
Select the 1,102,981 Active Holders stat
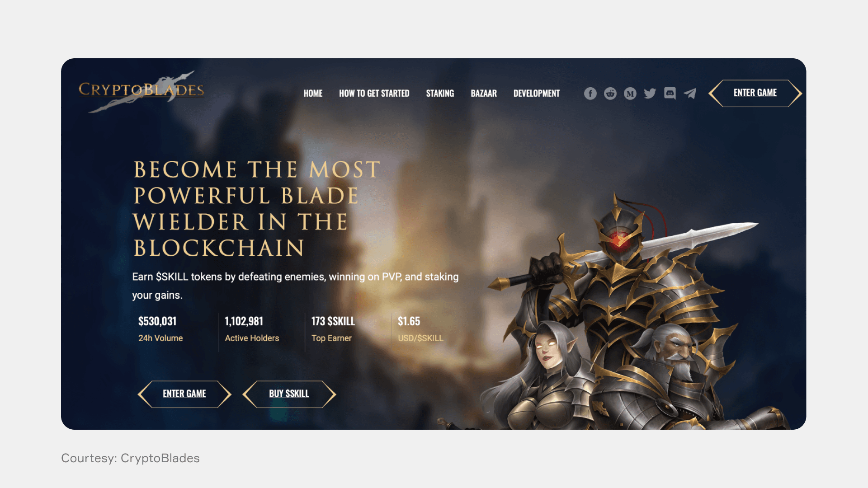[x=252, y=329]
